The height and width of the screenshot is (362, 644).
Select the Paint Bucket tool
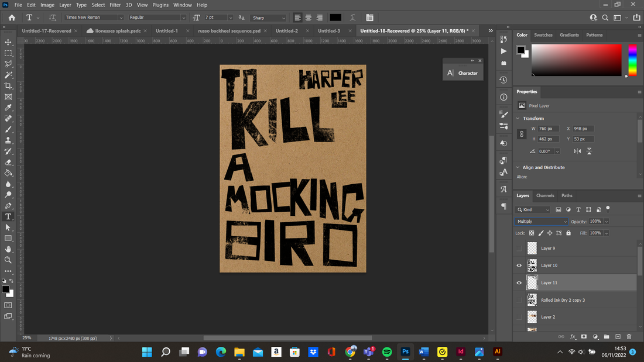(x=8, y=173)
